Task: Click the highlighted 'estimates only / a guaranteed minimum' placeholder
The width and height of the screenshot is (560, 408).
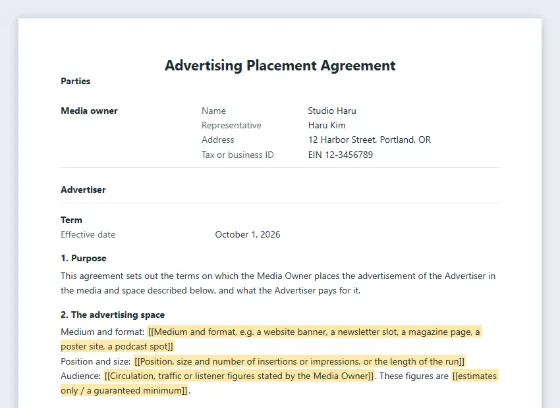Action: tap(279, 383)
